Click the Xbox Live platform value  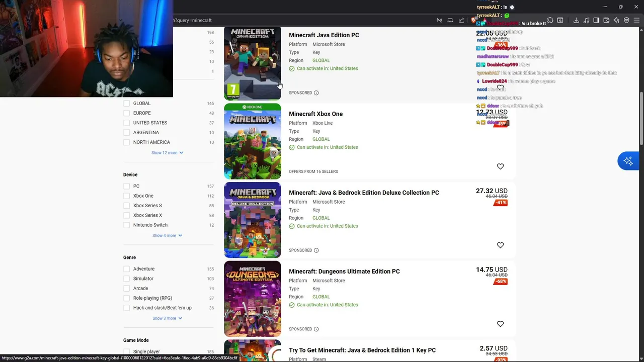coord(323,123)
